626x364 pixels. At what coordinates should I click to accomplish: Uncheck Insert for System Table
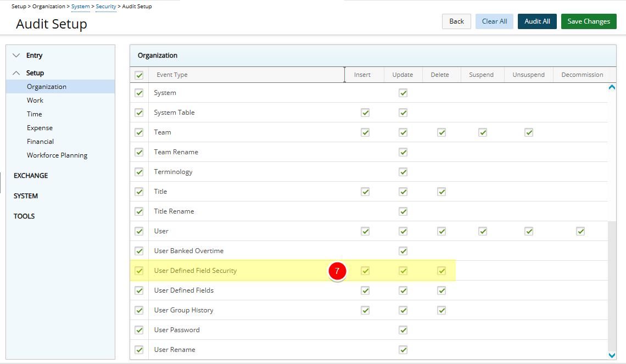pyautogui.click(x=365, y=113)
